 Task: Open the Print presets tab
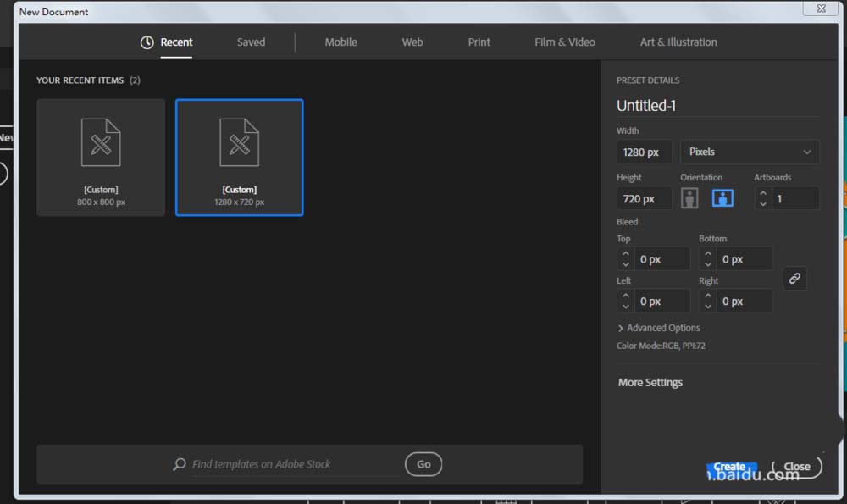(x=479, y=42)
